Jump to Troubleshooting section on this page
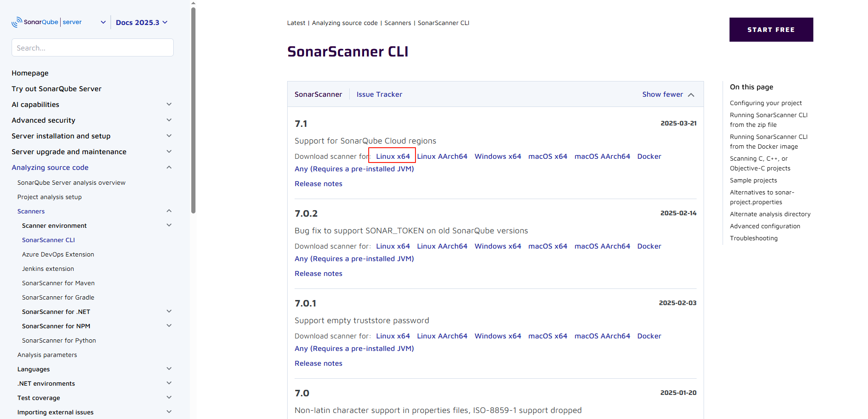Screen dimensions: 868x419 [754, 238]
